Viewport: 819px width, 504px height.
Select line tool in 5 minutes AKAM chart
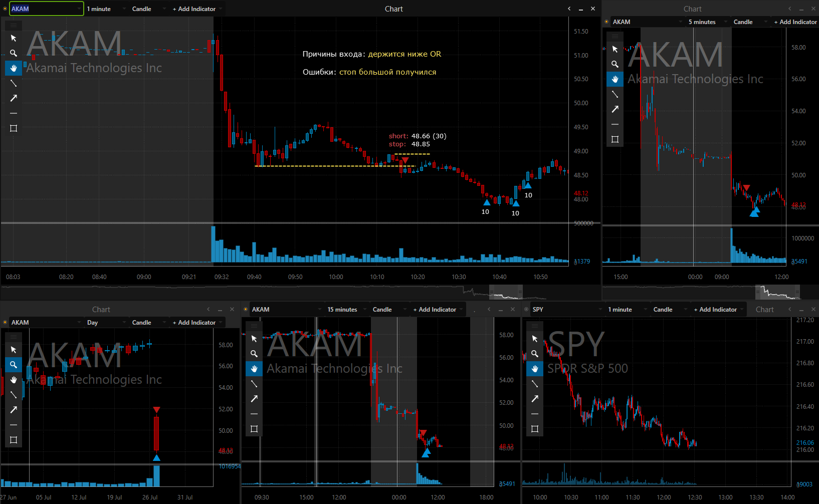tap(615, 94)
